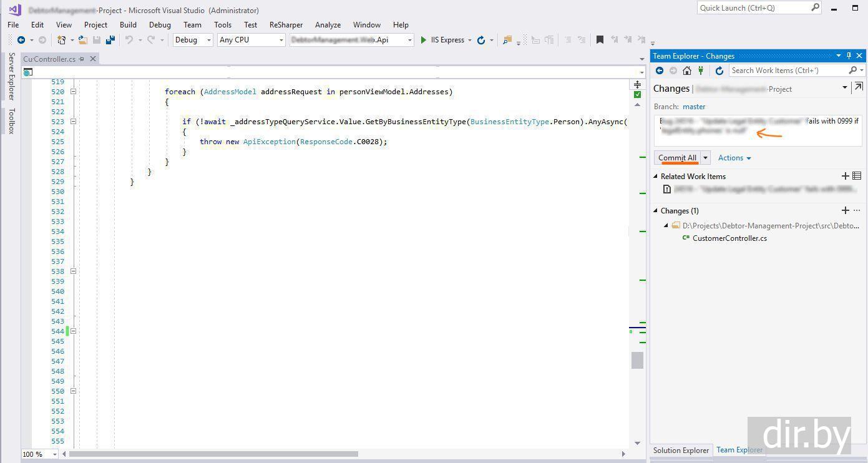
Task: Click the bookmark toolbar icon
Action: pyautogui.click(x=600, y=40)
